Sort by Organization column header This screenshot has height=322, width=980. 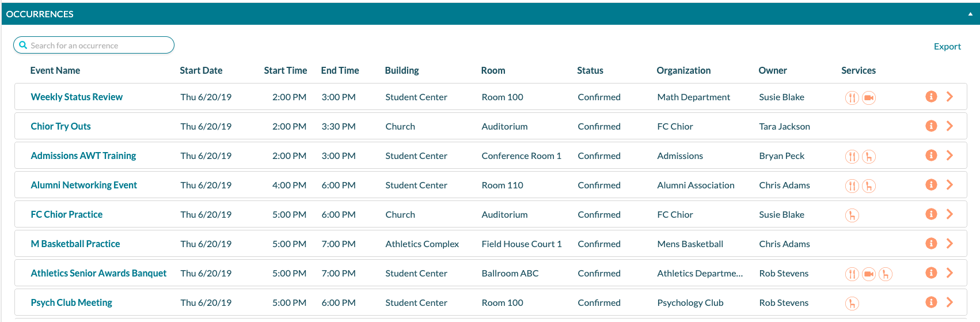pos(683,70)
